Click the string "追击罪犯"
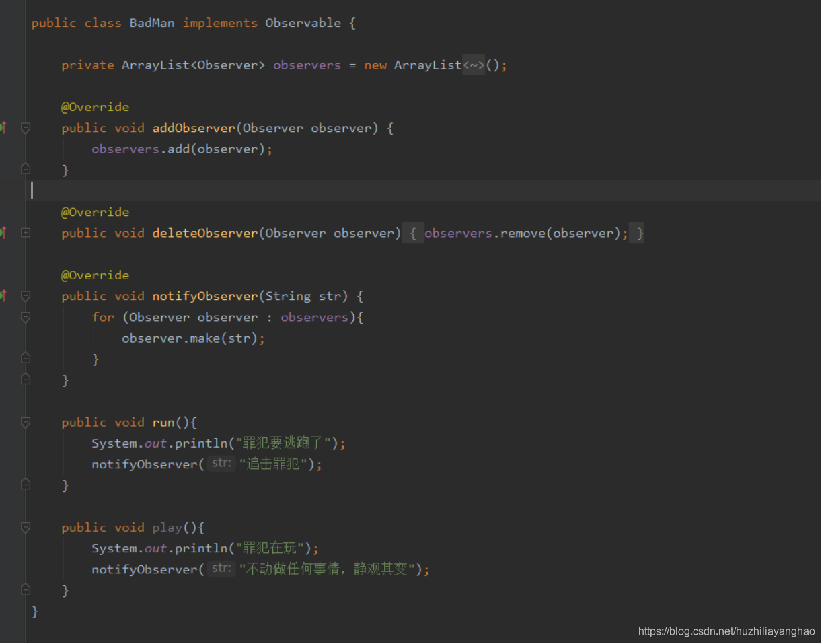Image resolution: width=822 pixels, height=644 pixels. click(273, 464)
